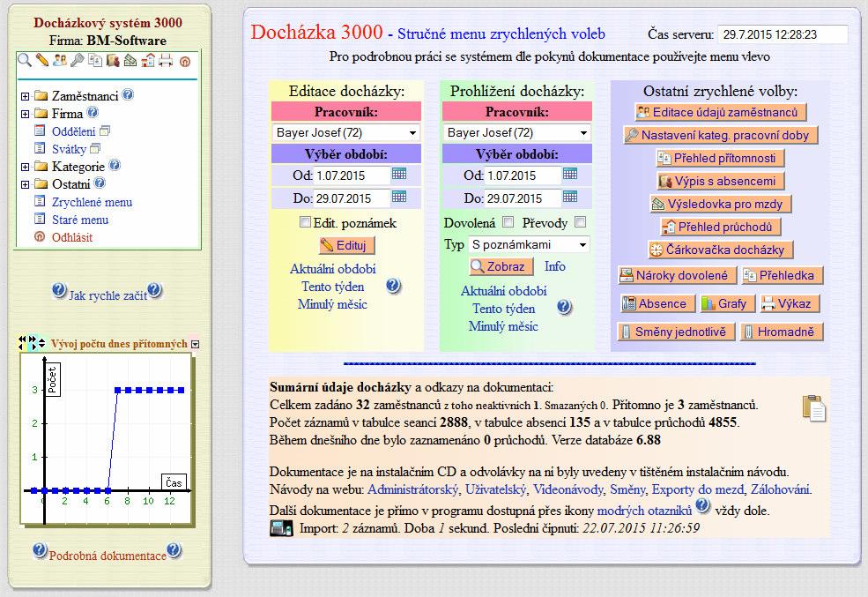Click the Info link next to Zobraz
The image size is (868, 597).
click(554, 266)
